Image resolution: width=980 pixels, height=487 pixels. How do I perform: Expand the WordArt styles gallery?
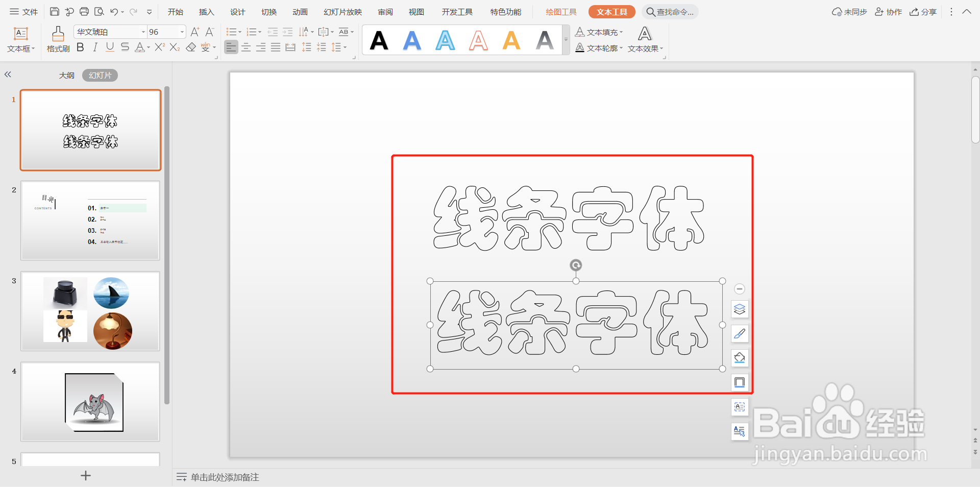566,39
